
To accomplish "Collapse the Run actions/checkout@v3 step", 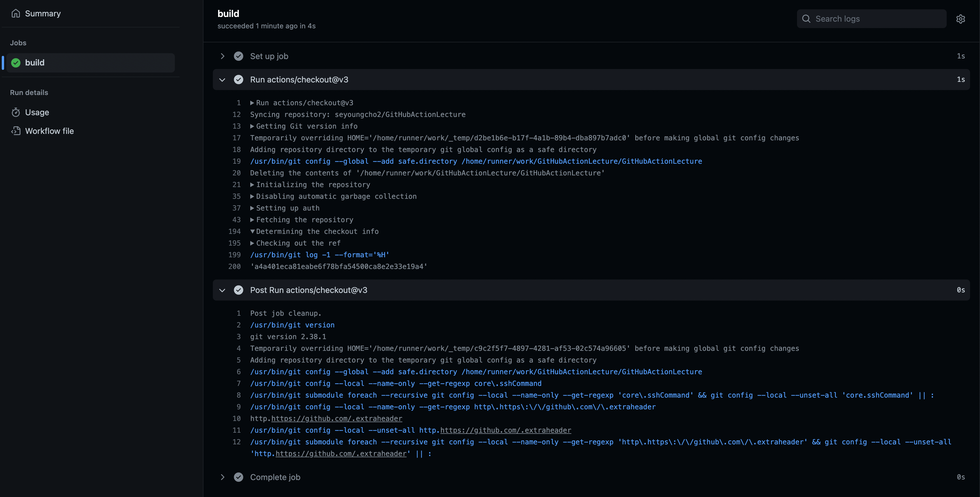I will pos(222,80).
